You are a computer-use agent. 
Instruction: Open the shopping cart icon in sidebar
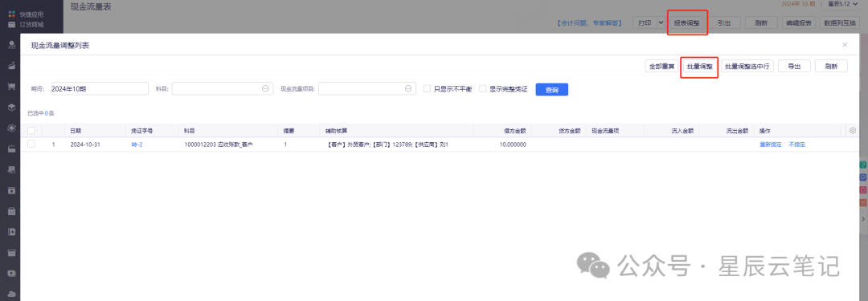[x=11, y=87]
